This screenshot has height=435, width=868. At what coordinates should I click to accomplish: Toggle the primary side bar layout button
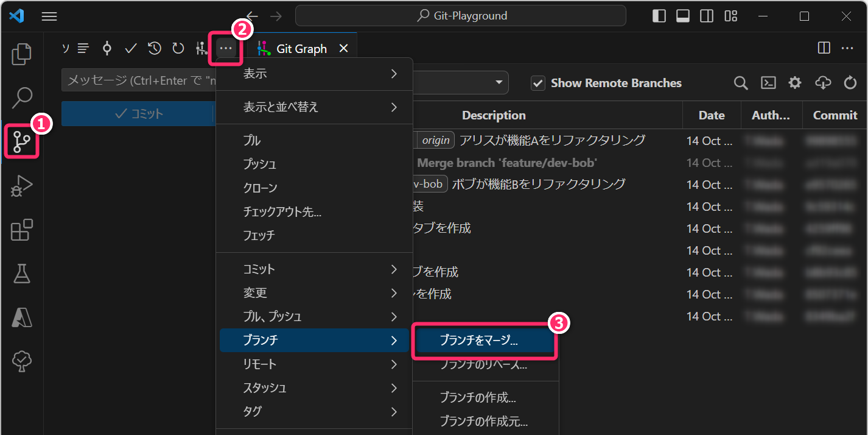[659, 16]
